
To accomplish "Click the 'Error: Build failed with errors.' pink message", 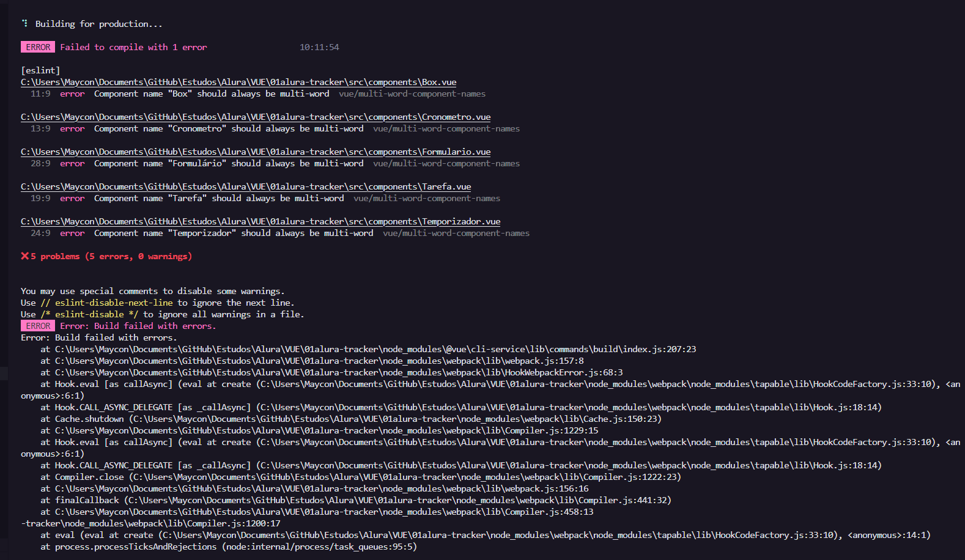I will pos(138,326).
